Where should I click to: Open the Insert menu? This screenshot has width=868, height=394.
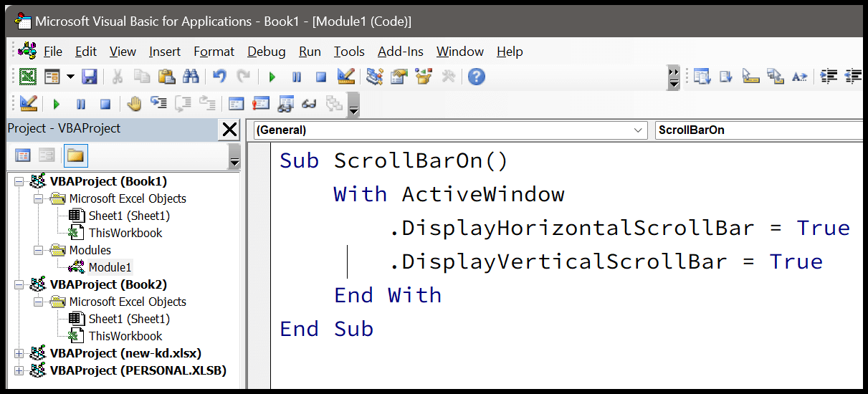(x=165, y=52)
